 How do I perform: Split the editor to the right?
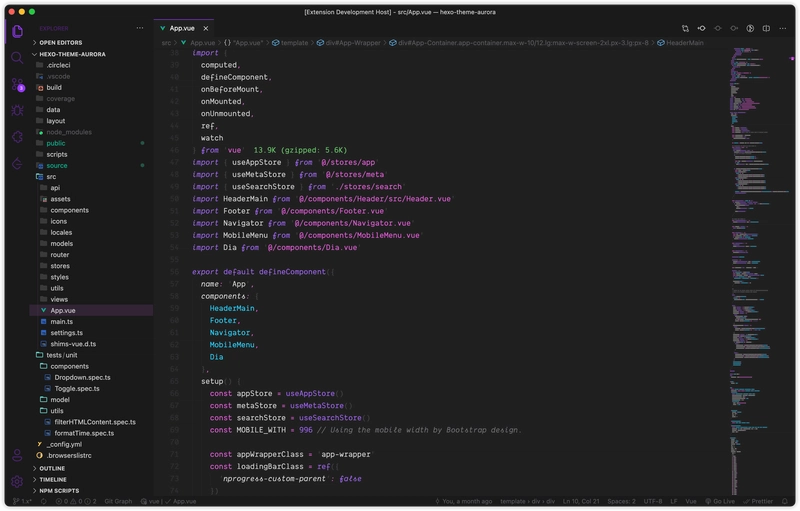click(x=766, y=29)
